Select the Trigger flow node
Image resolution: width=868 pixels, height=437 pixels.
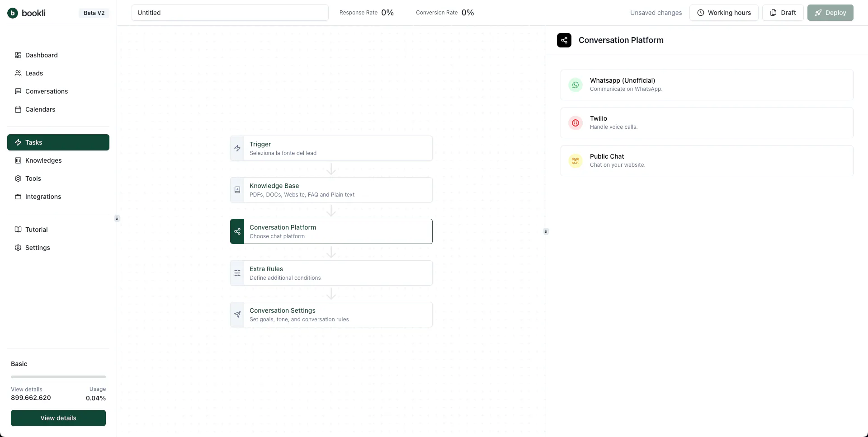[x=331, y=148]
